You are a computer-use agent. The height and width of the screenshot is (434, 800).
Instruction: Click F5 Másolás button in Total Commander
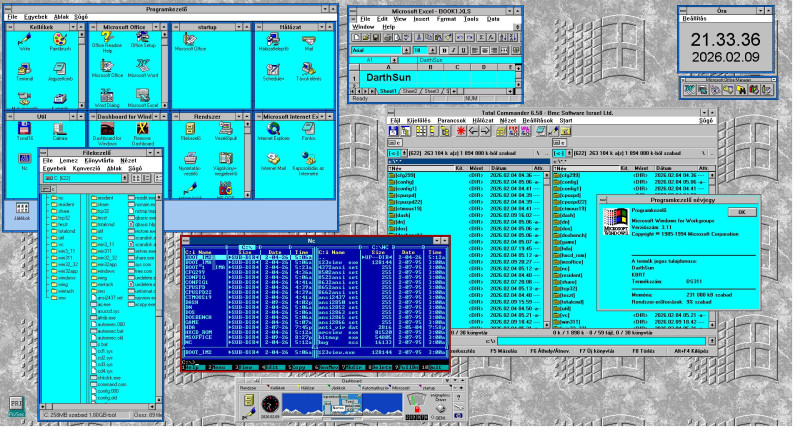pyautogui.click(x=504, y=351)
